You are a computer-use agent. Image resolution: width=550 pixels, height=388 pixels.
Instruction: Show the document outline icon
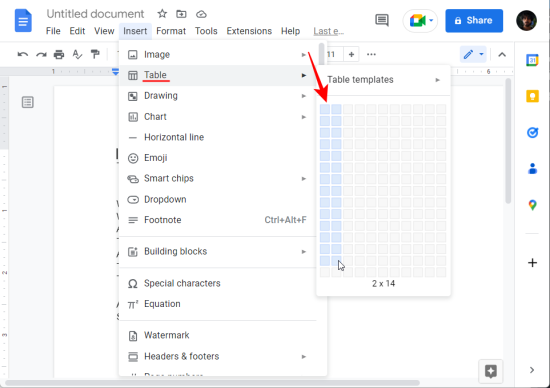click(x=28, y=102)
